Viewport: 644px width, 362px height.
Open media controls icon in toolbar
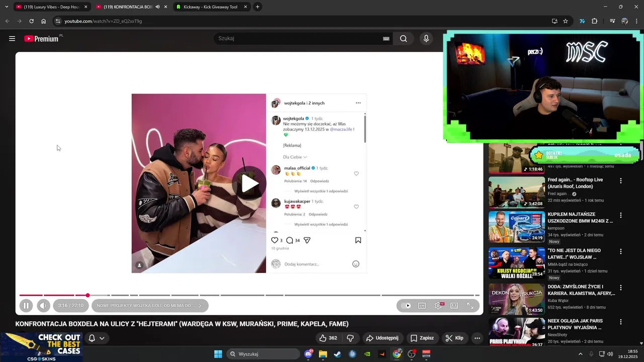tap(612, 21)
